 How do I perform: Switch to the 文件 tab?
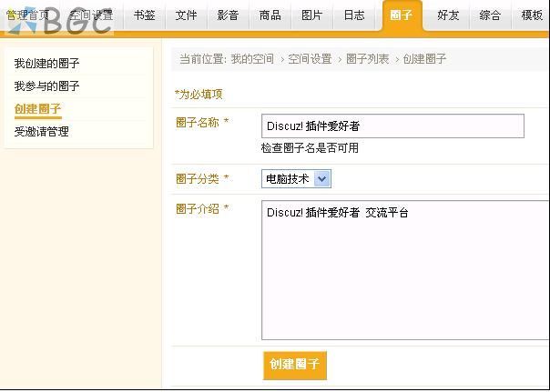click(x=186, y=15)
